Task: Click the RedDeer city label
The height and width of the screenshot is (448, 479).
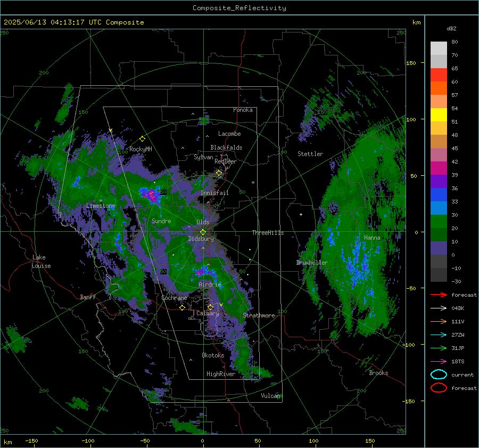Action: click(x=226, y=161)
